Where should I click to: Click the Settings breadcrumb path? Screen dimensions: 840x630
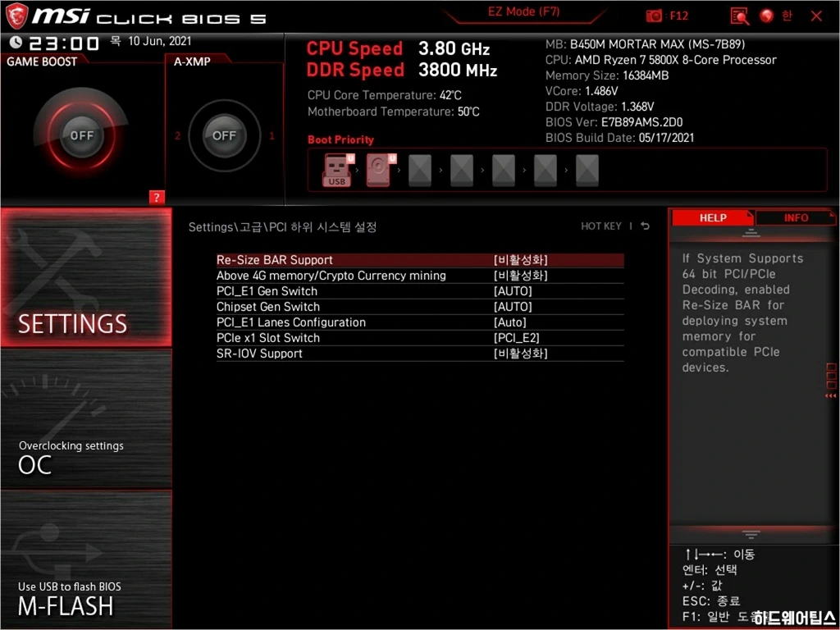pos(282,226)
